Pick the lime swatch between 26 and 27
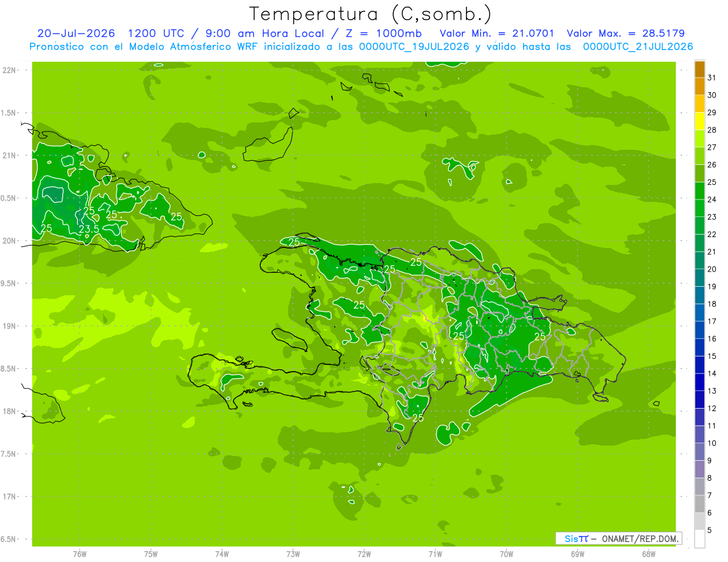The width and height of the screenshot is (728, 562). point(699,156)
